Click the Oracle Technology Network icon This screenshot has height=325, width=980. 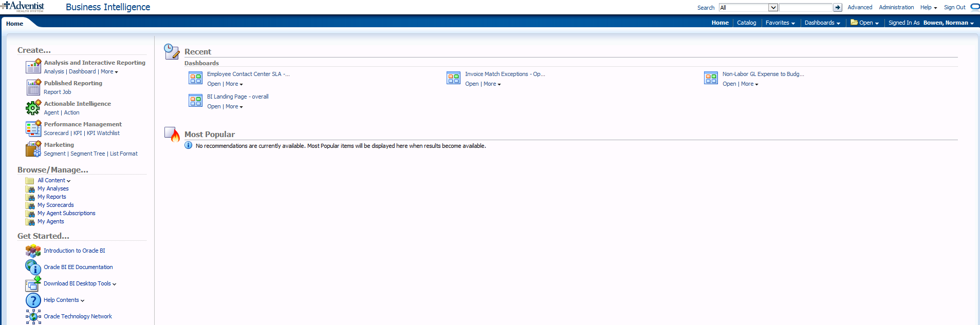33,317
